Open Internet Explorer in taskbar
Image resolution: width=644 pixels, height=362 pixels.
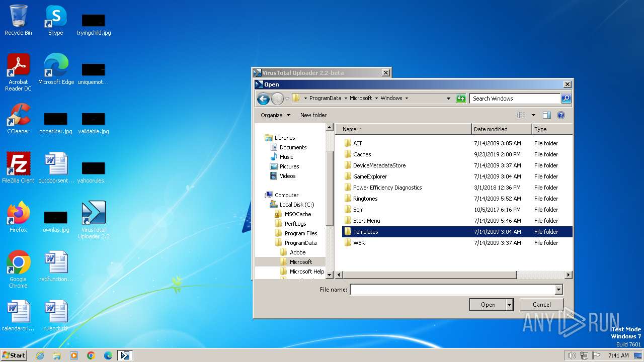pyautogui.click(x=40, y=355)
